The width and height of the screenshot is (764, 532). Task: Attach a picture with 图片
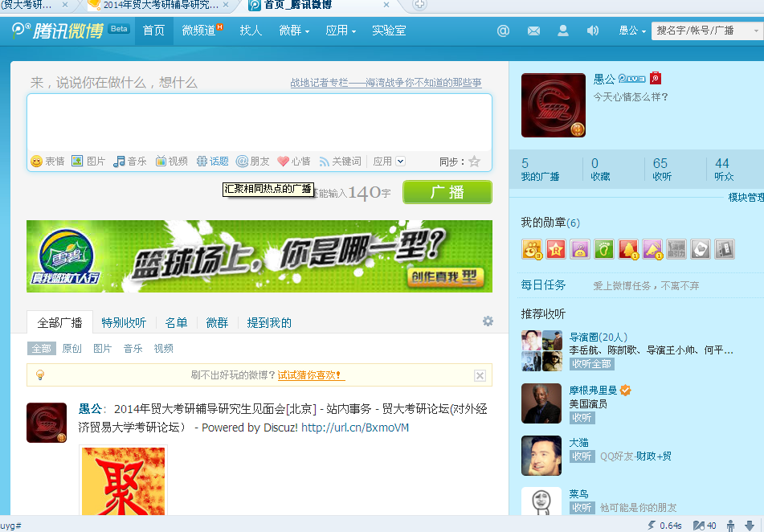(x=88, y=162)
